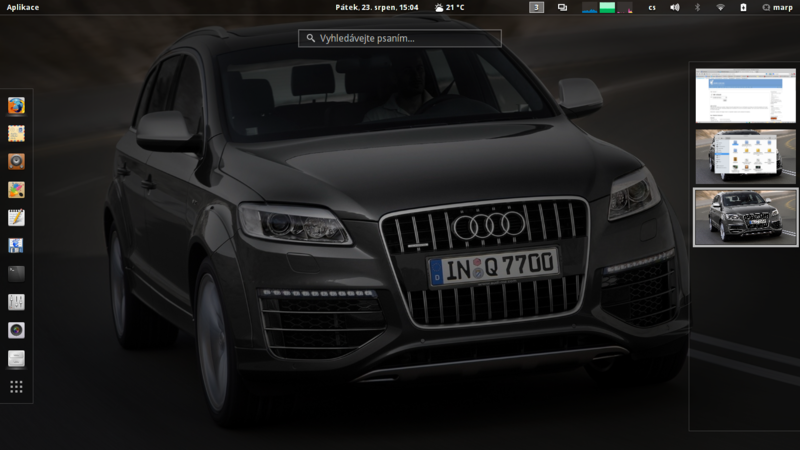Open the speaker music player icon

pyautogui.click(x=16, y=162)
